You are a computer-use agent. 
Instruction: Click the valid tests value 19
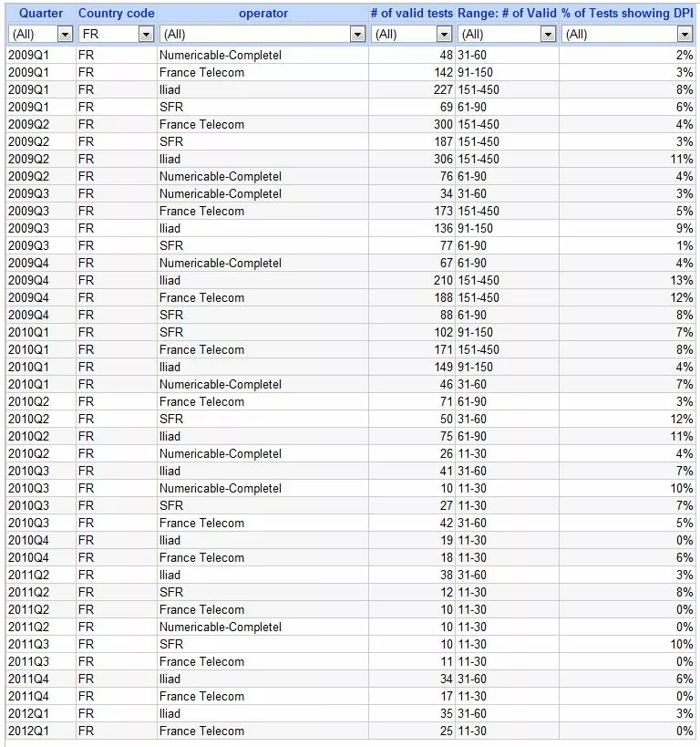click(x=447, y=540)
